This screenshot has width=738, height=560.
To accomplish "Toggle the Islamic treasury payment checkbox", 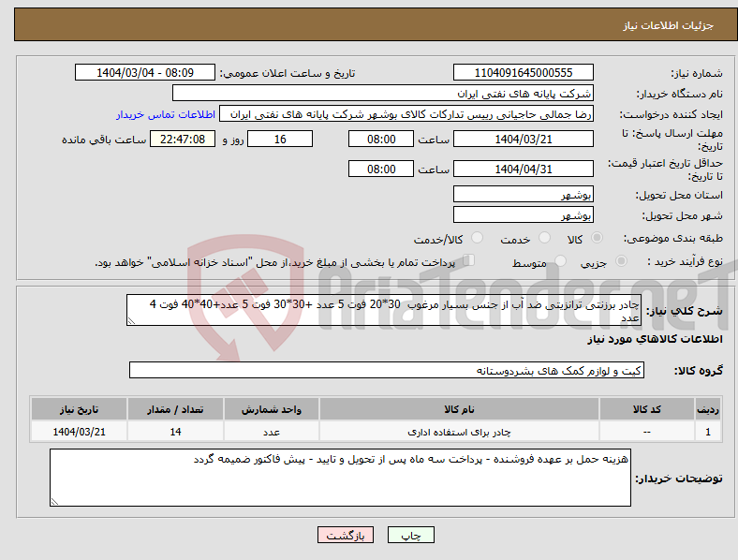I will point(469,260).
